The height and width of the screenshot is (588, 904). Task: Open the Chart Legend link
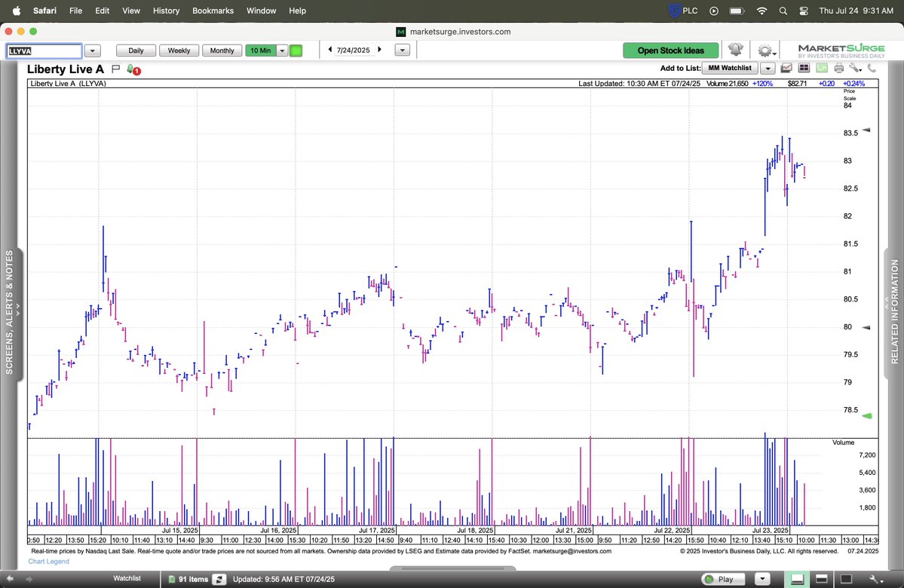[48, 562]
